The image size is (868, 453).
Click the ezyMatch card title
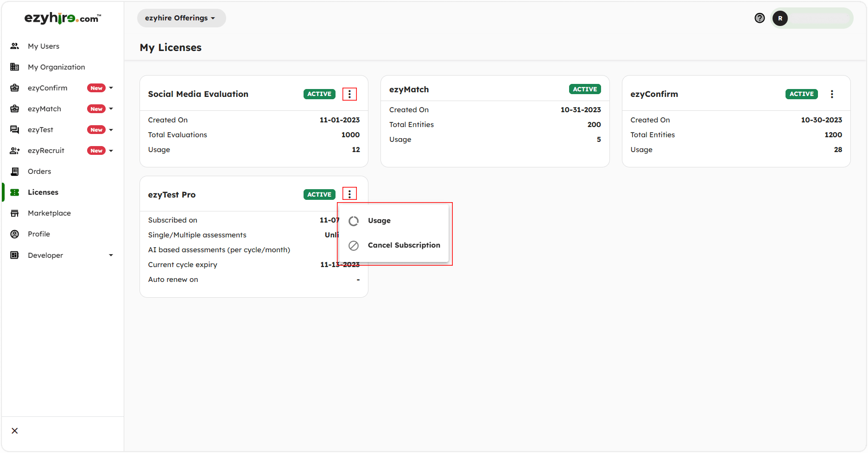coord(409,89)
